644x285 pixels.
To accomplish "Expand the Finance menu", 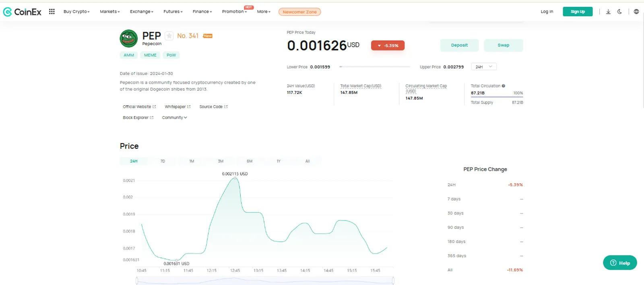I will (x=202, y=12).
